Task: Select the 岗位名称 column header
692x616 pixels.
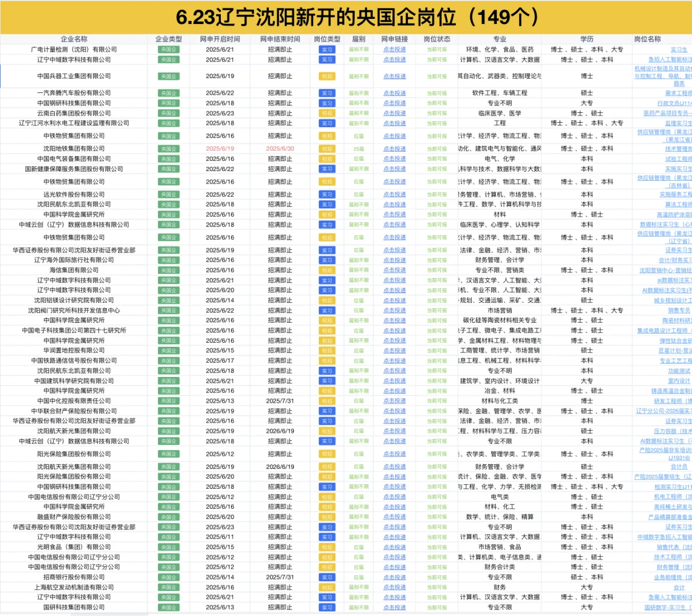Action: click(x=648, y=39)
